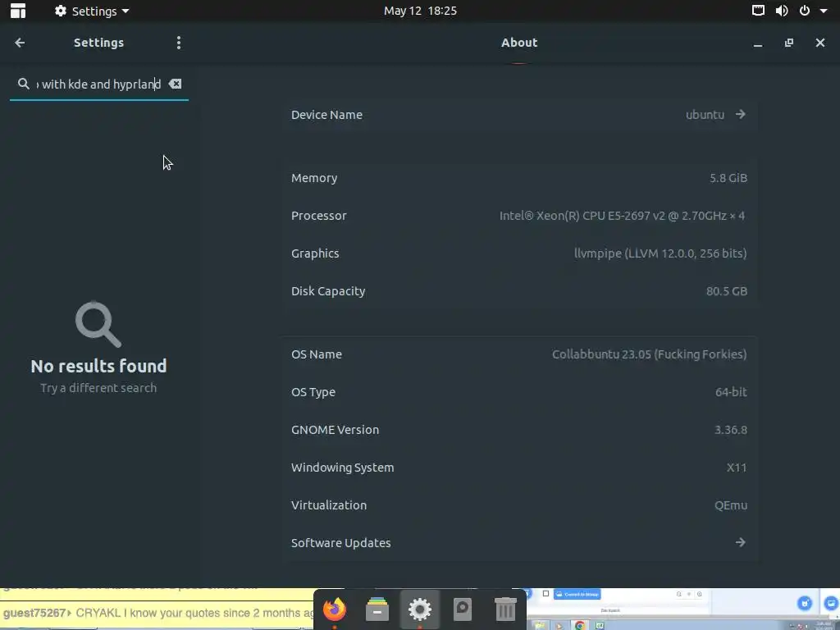Click the Disk Capacity 80.5 GB value
Viewport: 840px width, 630px height.
coord(727,291)
